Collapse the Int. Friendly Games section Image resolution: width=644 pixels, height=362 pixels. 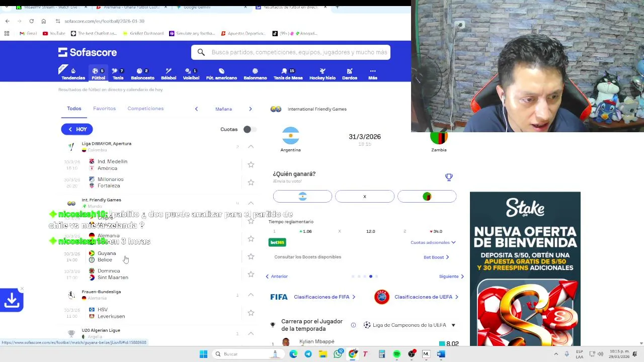pyautogui.click(x=251, y=203)
